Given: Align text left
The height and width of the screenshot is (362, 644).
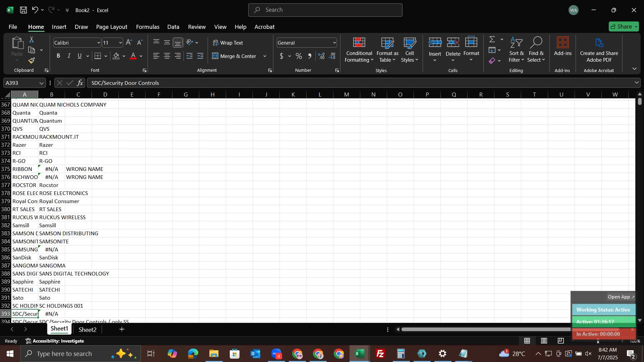Looking at the screenshot, I should [156, 56].
